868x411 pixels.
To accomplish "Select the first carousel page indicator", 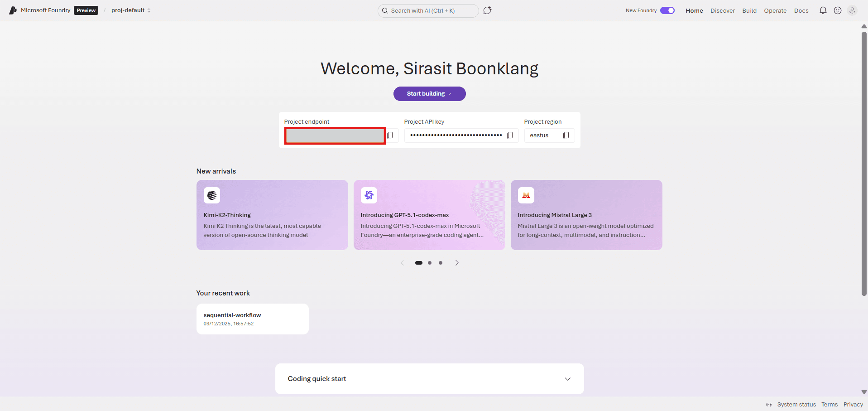I will [x=419, y=263].
